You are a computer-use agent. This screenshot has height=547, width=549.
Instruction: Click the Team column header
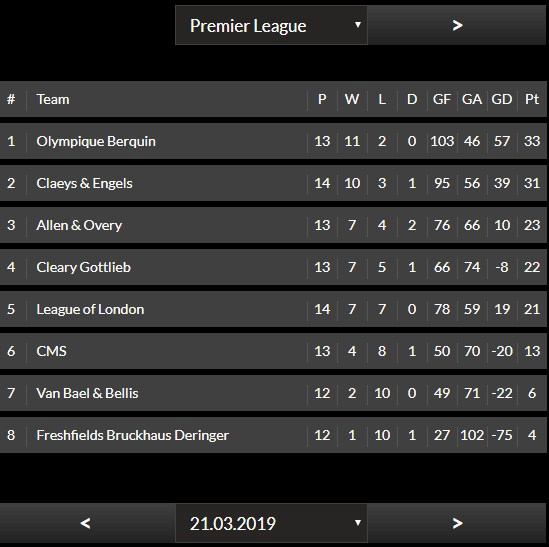(x=53, y=99)
